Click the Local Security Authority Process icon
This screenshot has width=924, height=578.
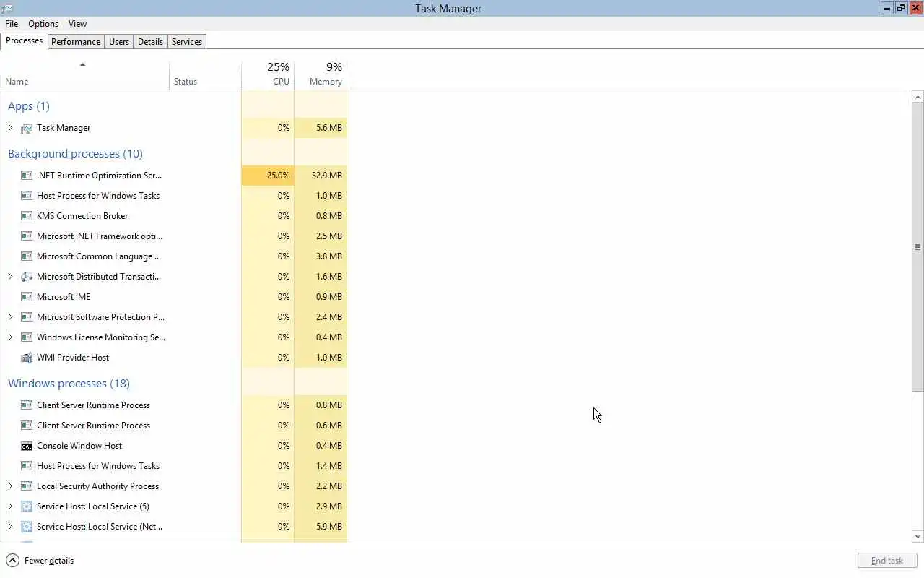(x=27, y=486)
